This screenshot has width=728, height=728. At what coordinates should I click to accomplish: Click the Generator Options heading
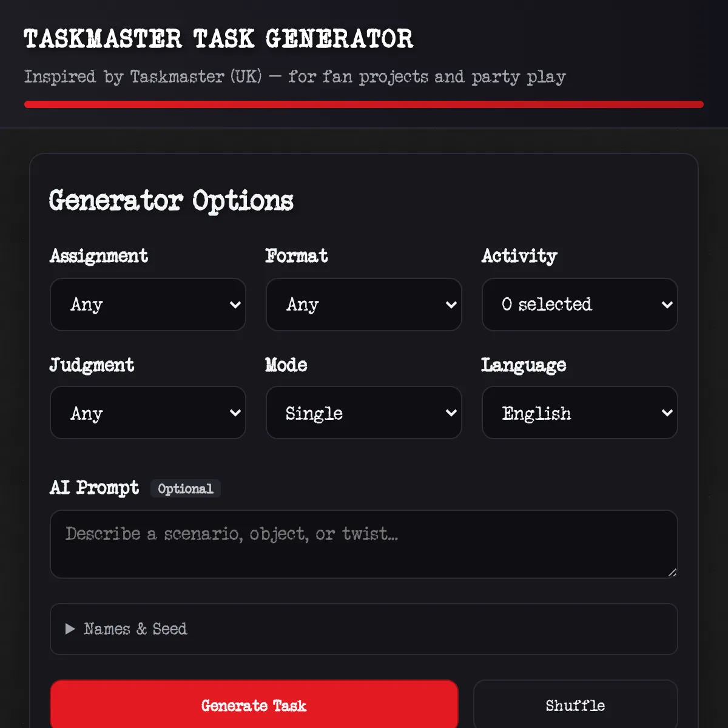(171, 201)
